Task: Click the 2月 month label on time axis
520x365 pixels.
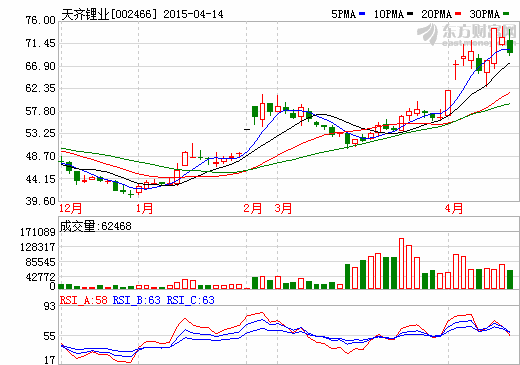Action: pos(252,209)
